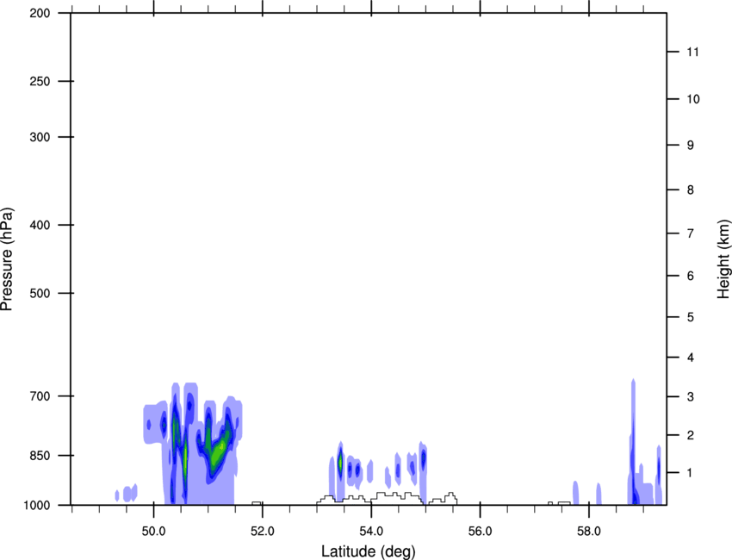The height and width of the screenshot is (560, 732).
Task: Click the 54.0 latitude tick label
Action: pyautogui.click(x=372, y=532)
